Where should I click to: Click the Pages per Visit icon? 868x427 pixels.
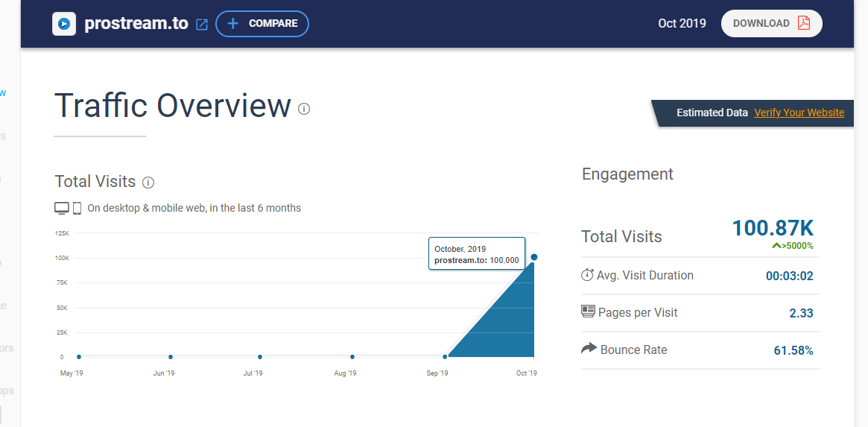pos(588,311)
